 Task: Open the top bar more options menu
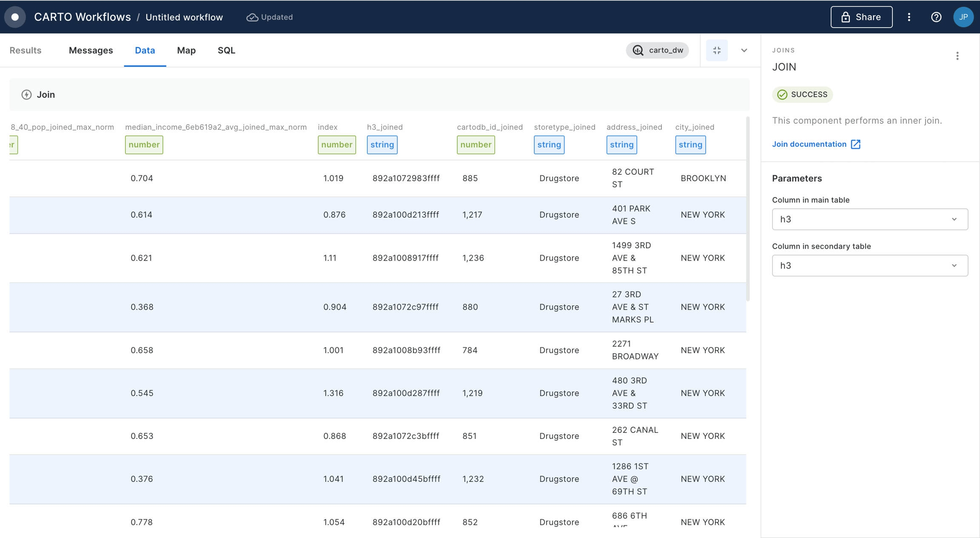909,17
